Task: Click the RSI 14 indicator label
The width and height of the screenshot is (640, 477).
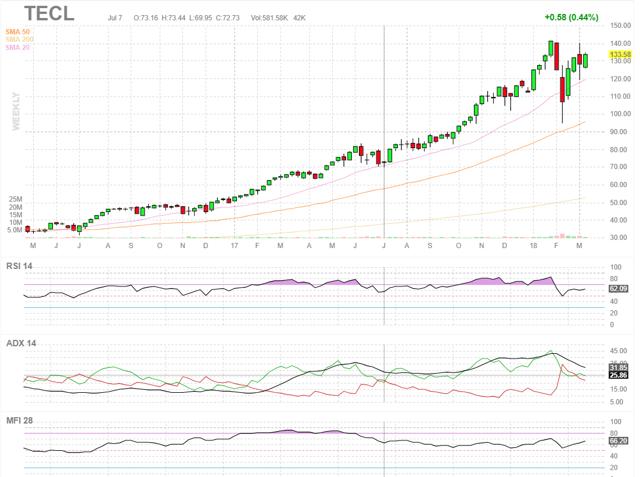Action: tap(19, 266)
